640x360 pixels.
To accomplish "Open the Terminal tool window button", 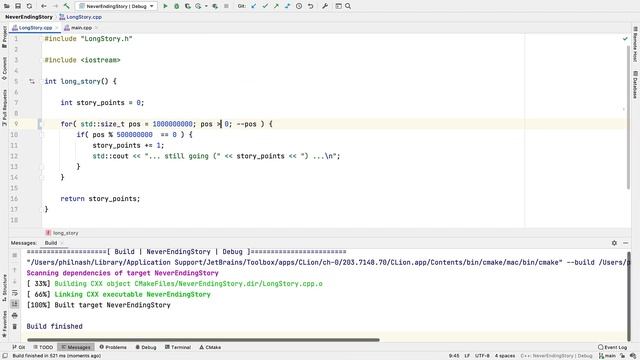I will (178, 347).
